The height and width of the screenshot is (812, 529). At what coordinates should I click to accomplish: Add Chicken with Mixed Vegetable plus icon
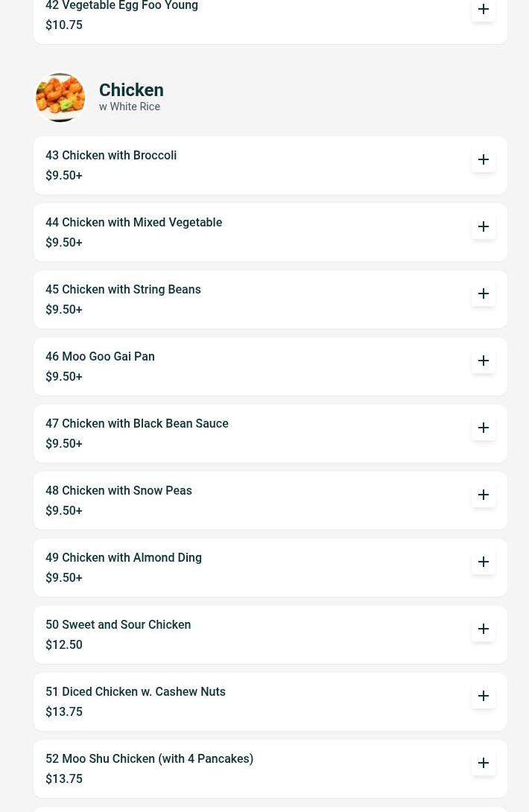click(x=484, y=226)
